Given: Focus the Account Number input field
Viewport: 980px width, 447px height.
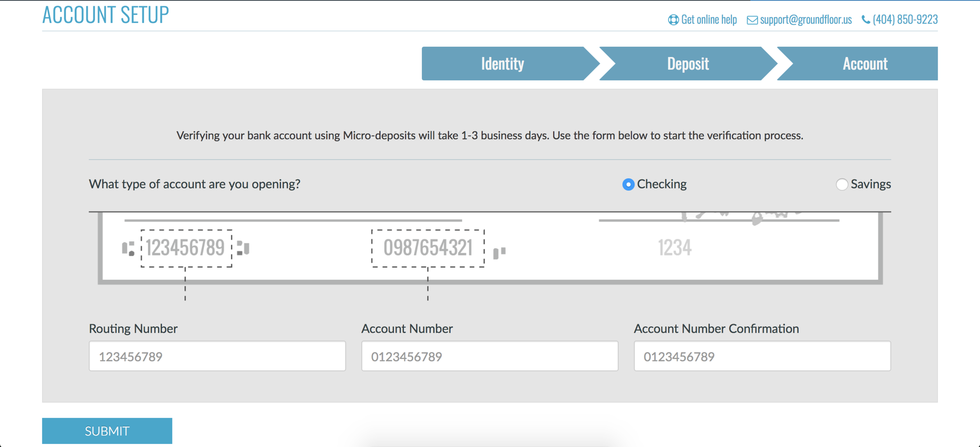Looking at the screenshot, I should (x=490, y=356).
